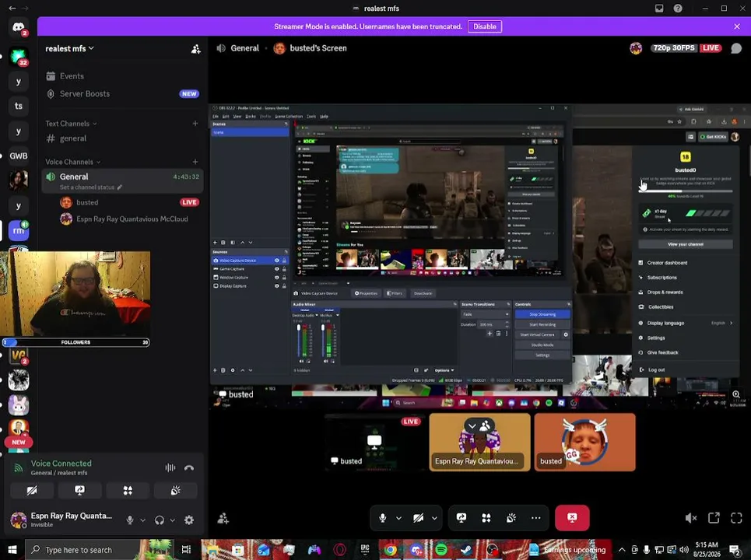The height and width of the screenshot is (560, 751).
Task: Open Events in the channel list
Action: click(122, 76)
